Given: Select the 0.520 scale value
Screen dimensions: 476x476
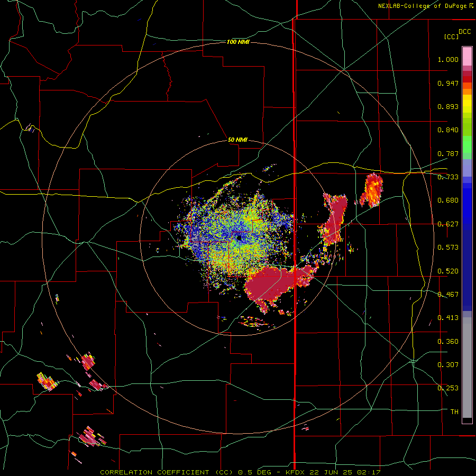Looking at the screenshot, I should tap(448, 271).
